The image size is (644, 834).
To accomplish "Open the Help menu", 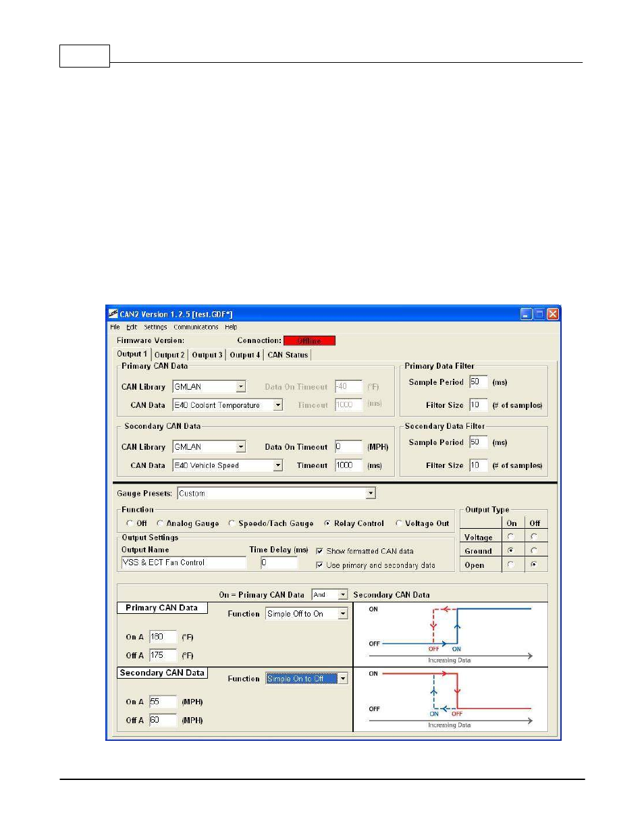I will [231, 327].
